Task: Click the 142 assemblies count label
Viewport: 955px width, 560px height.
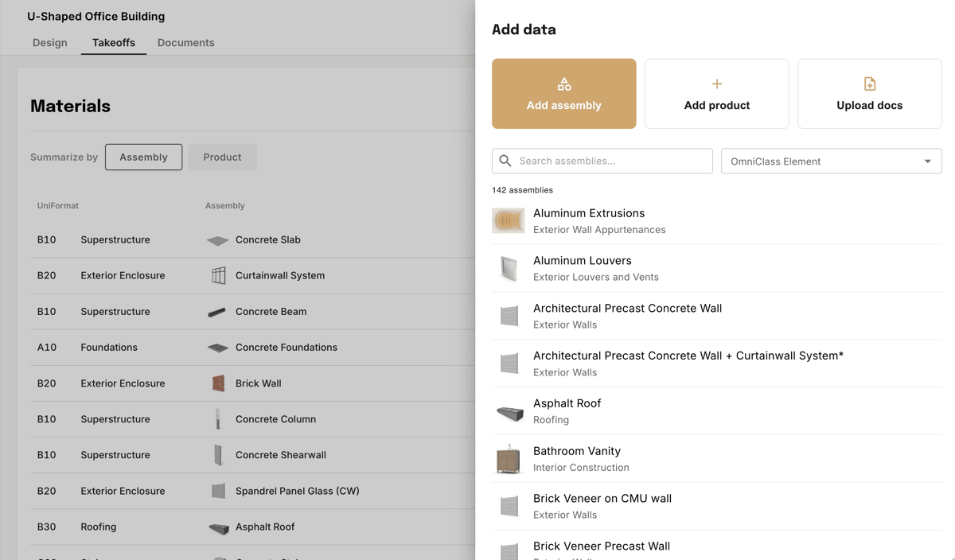Action: tap(522, 190)
